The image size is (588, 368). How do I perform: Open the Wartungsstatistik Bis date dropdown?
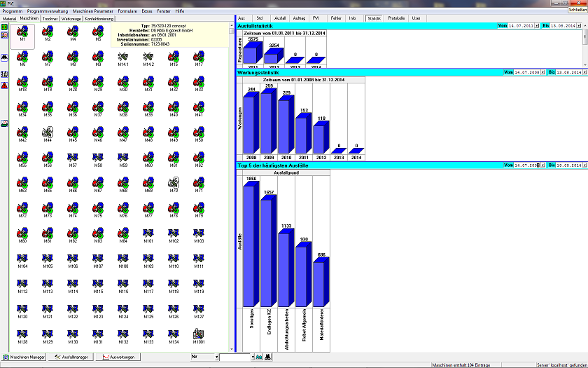pos(585,72)
